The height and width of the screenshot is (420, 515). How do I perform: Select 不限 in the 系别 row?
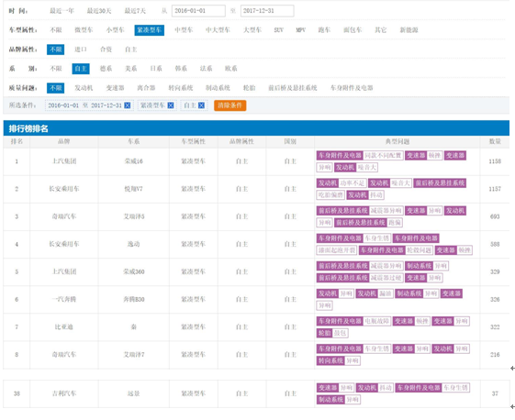[x=56, y=69]
